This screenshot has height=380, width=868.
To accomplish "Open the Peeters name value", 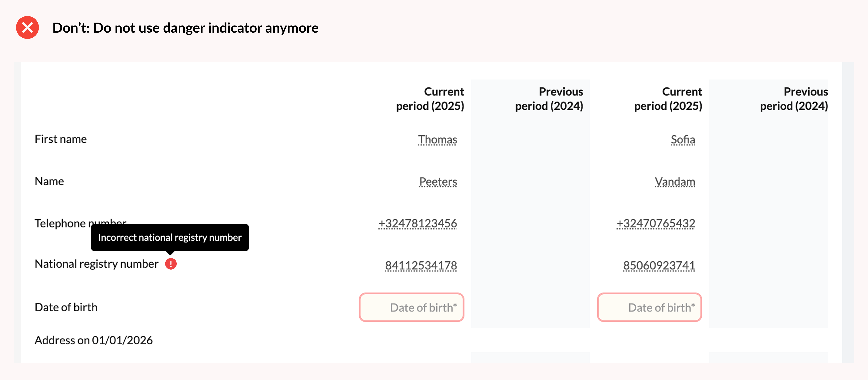I will point(438,182).
